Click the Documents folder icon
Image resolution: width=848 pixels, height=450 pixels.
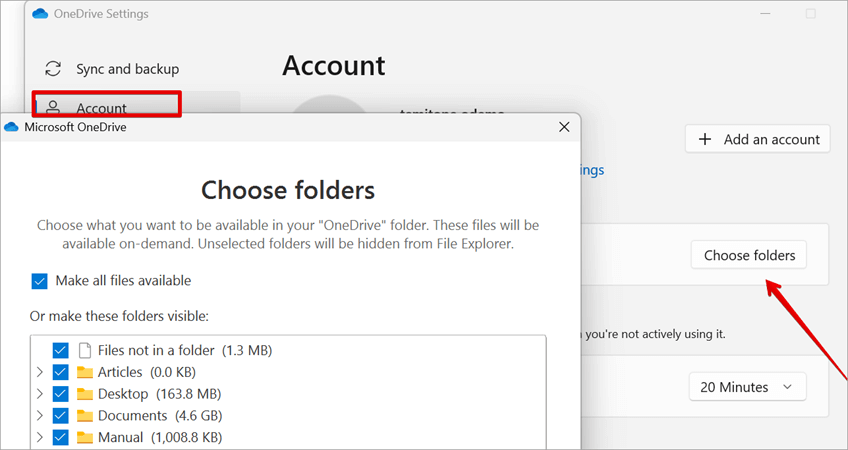(84, 416)
